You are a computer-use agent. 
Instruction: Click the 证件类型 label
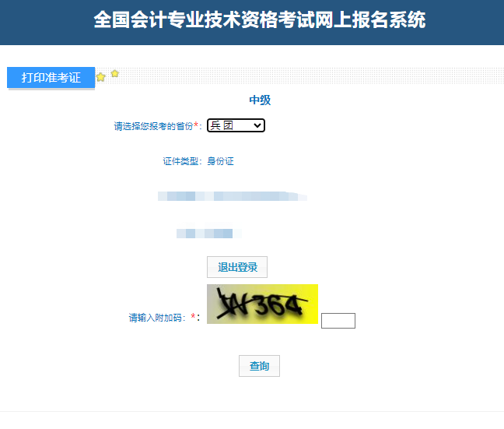click(x=180, y=161)
